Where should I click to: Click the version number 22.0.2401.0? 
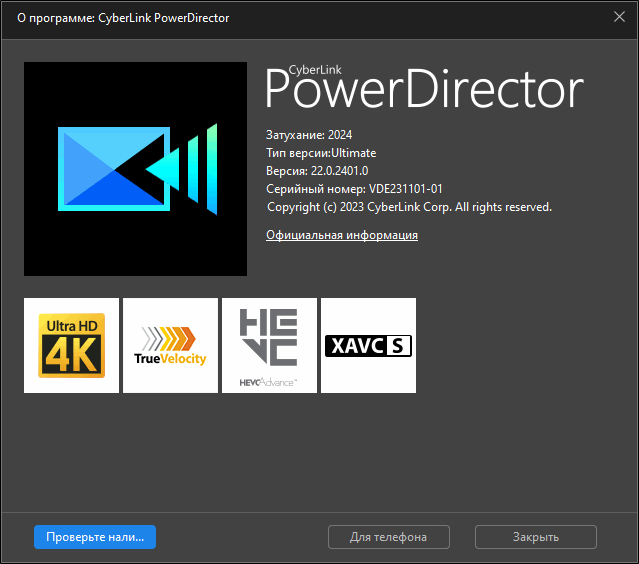click(x=339, y=171)
